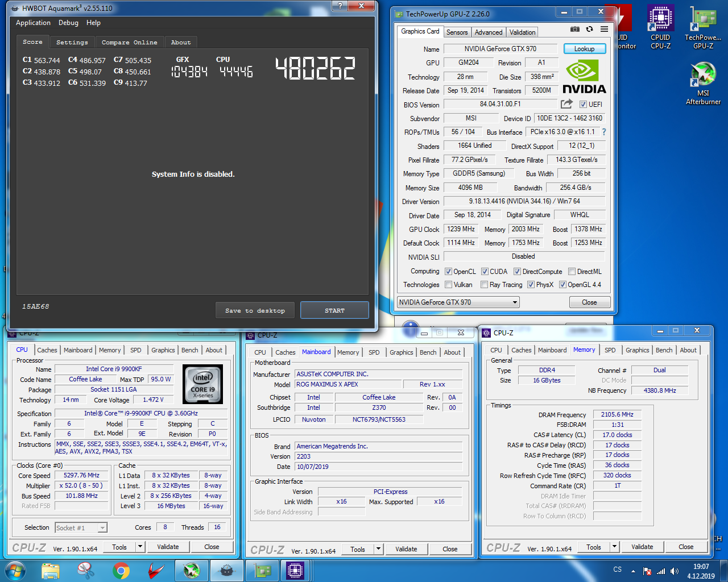Click the BIOS export share icon

pos(566,104)
